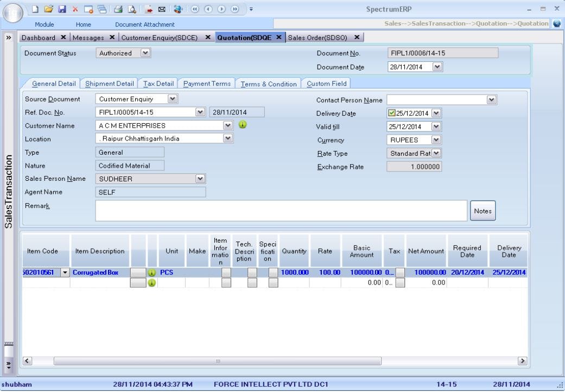Expand the Currency dropdown showing RUPEES
This screenshot has width=565, height=392.
[x=436, y=140]
